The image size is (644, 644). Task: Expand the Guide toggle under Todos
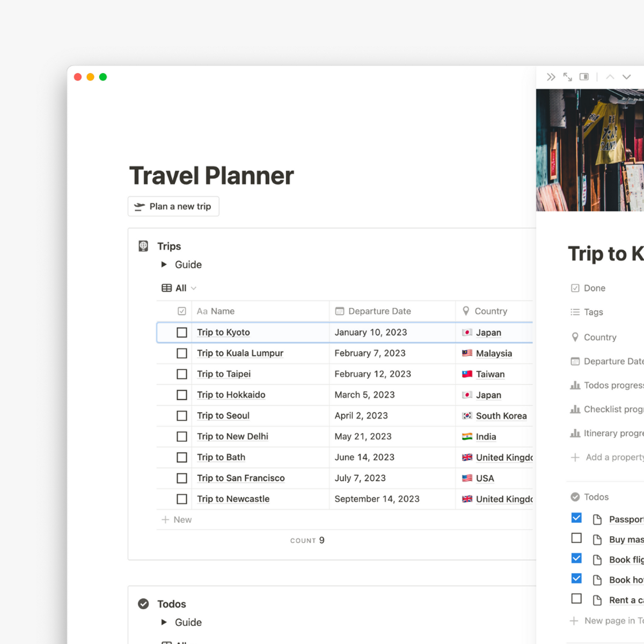coord(164,623)
